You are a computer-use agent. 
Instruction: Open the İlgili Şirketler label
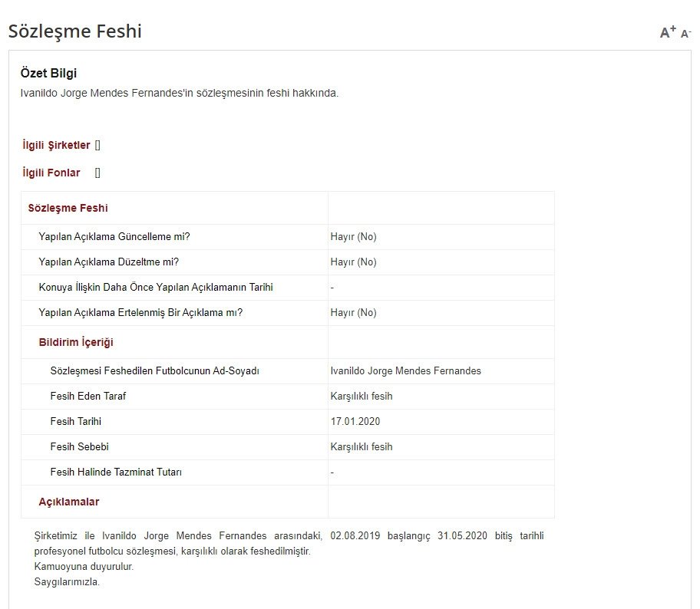click(x=56, y=145)
